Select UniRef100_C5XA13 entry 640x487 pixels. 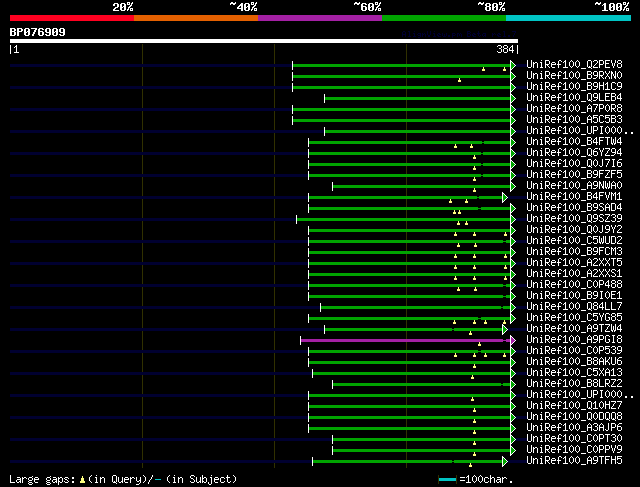point(574,373)
